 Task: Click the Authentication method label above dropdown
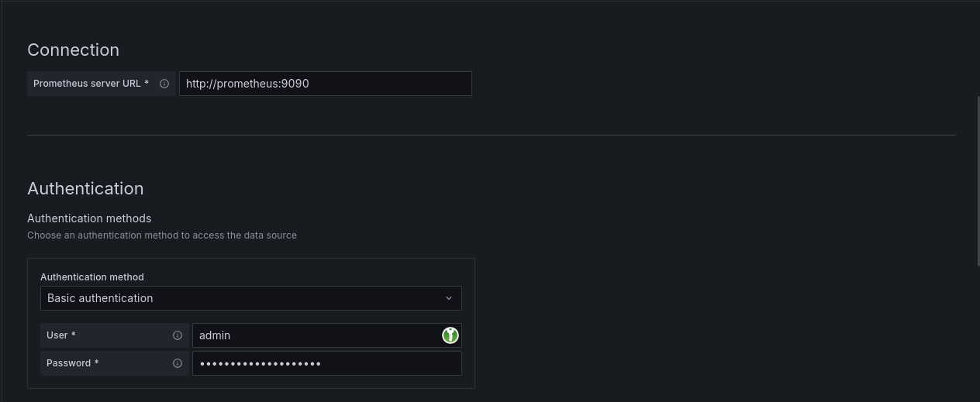pyautogui.click(x=92, y=277)
